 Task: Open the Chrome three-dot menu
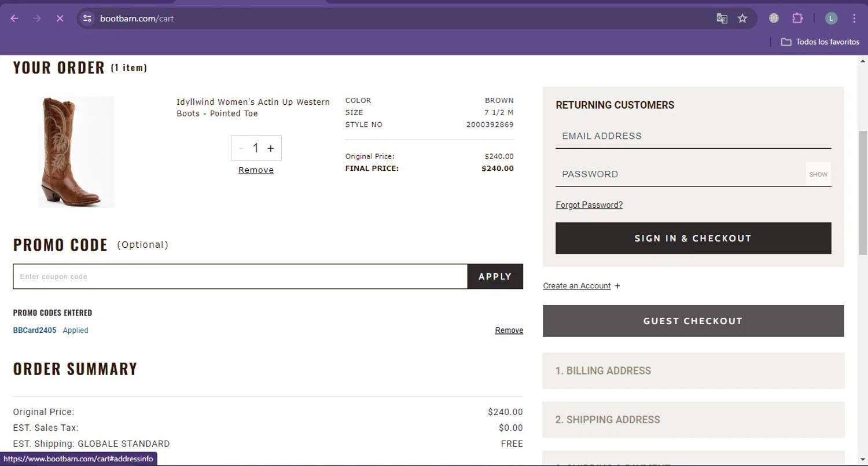coord(854,18)
